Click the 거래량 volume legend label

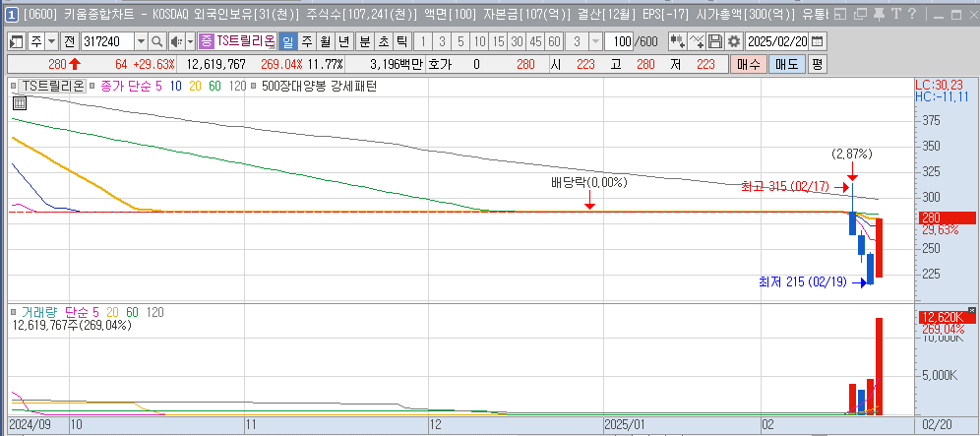pyautogui.click(x=38, y=311)
